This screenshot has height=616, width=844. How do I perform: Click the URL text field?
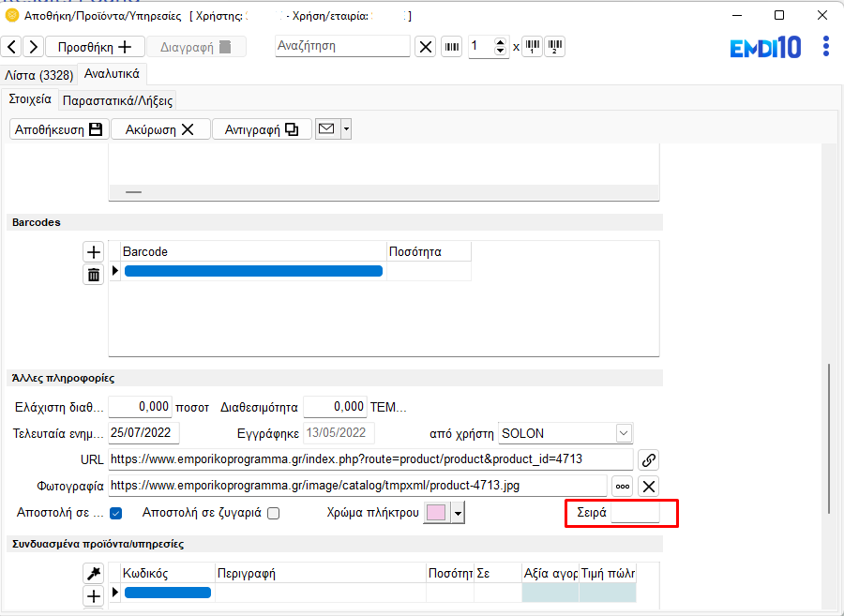pos(370,459)
